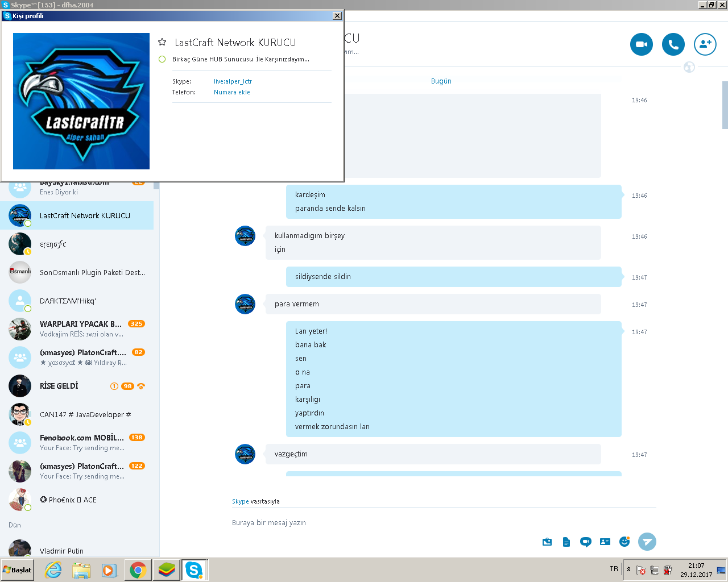
Task: Open the emoticon picker
Action: tap(624, 542)
